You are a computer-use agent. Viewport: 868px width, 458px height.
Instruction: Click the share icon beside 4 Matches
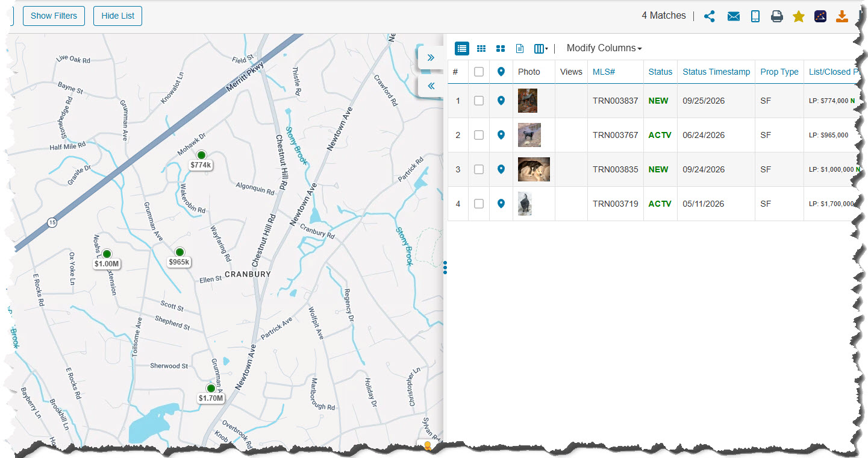point(710,16)
